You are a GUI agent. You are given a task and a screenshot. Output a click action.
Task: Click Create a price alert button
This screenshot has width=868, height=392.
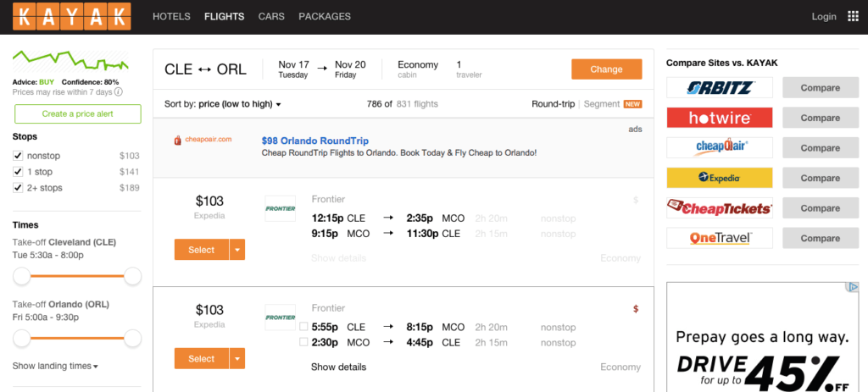pos(77,114)
